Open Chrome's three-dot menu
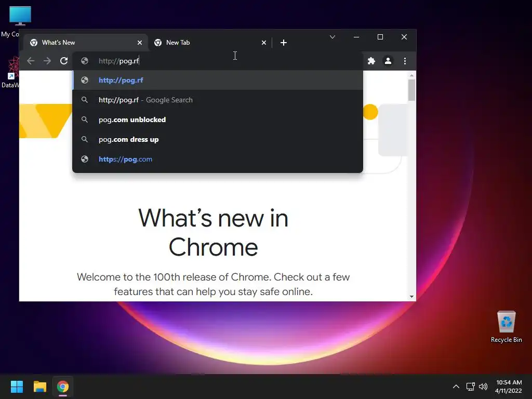The image size is (532, 399). click(x=405, y=61)
